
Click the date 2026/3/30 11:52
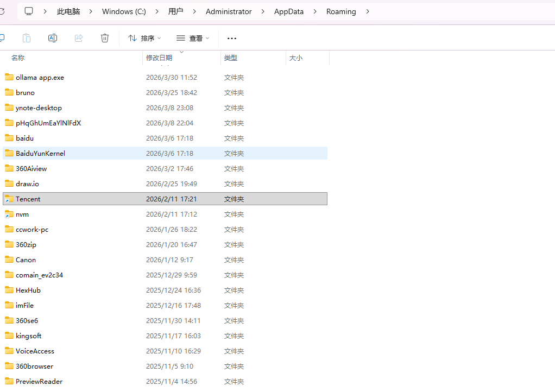point(171,77)
